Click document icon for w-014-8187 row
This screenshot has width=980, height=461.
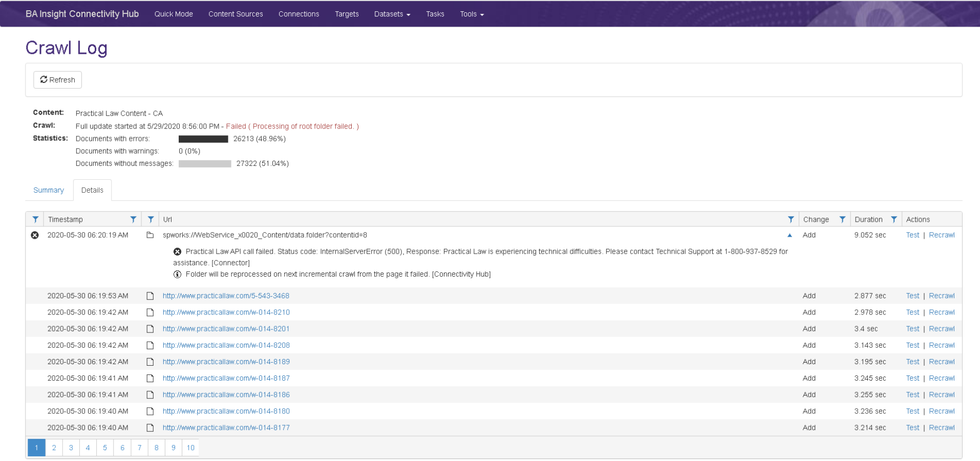click(150, 378)
